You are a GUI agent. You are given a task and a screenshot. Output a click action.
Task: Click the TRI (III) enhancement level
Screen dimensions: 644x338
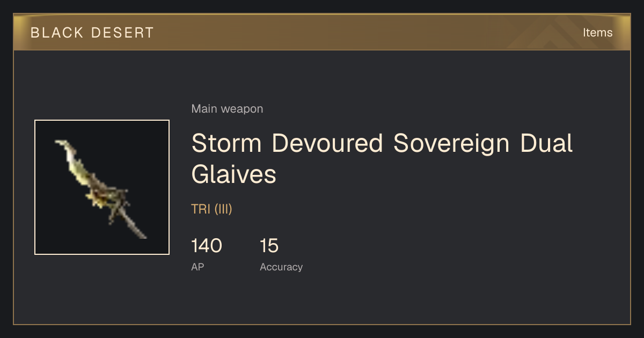tap(211, 209)
